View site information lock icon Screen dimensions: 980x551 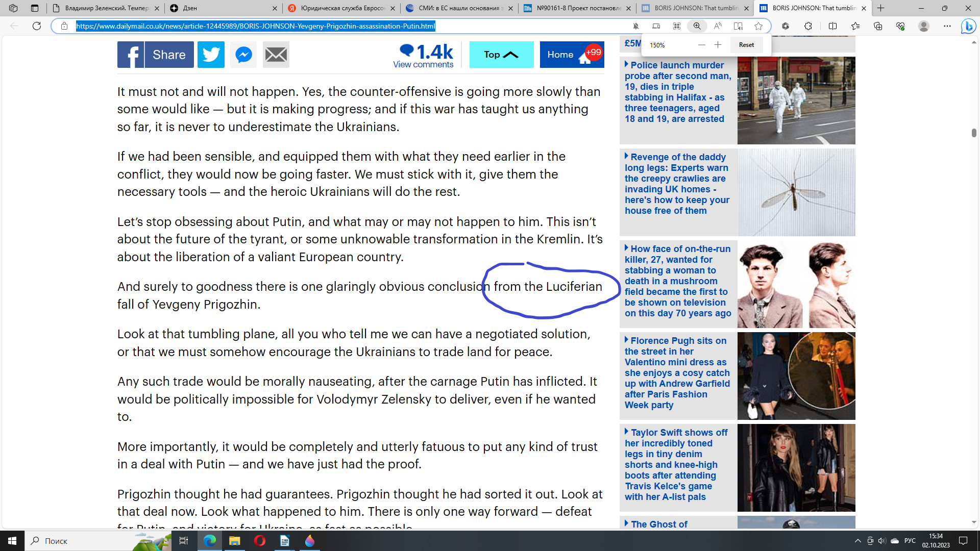64,26
